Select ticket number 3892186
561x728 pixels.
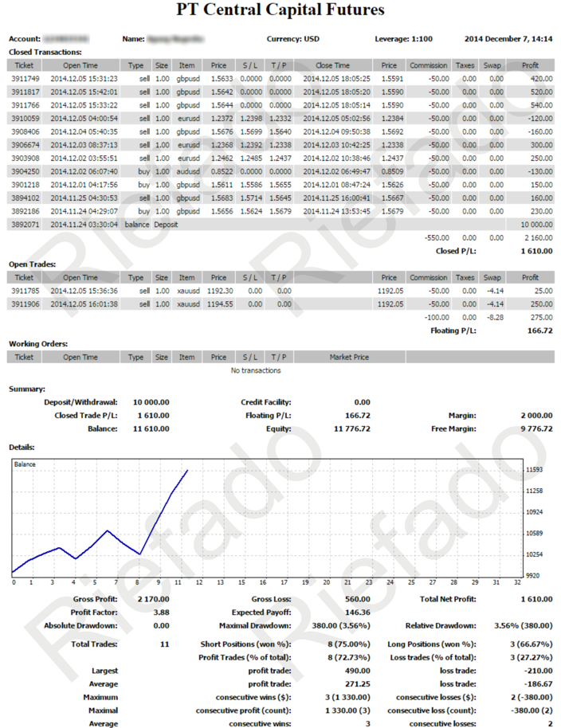25,211
